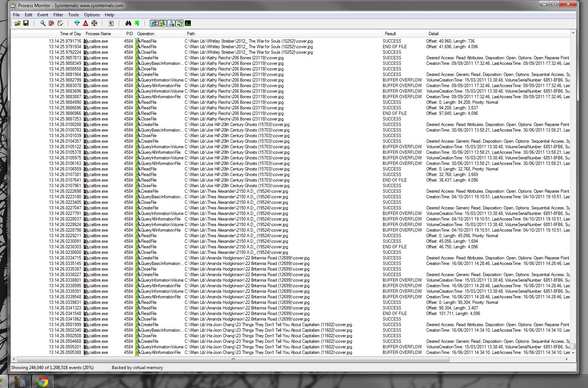Click the Detail column header
Viewport: 588px width, 388px height.
pyautogui.click(x=498, y=34)
